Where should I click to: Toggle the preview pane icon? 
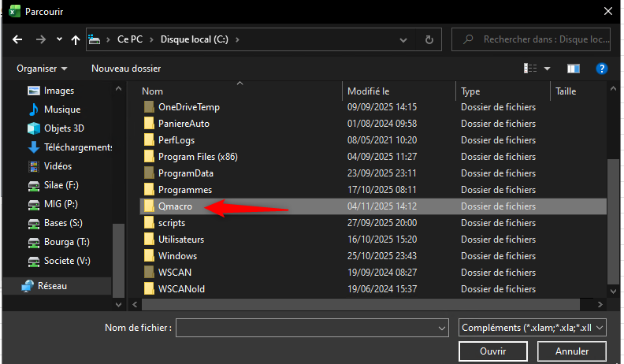[573, 69]
